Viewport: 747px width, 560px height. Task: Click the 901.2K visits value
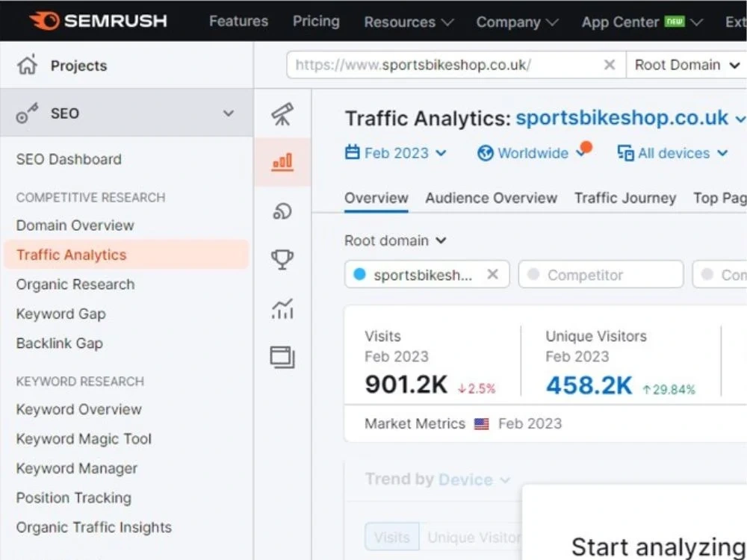406,385
